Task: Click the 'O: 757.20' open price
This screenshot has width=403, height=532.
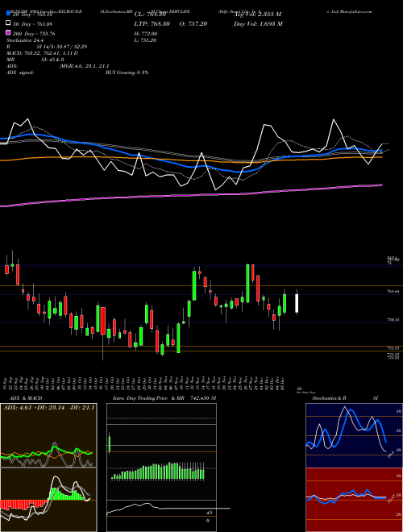Action: click(193, 23)
